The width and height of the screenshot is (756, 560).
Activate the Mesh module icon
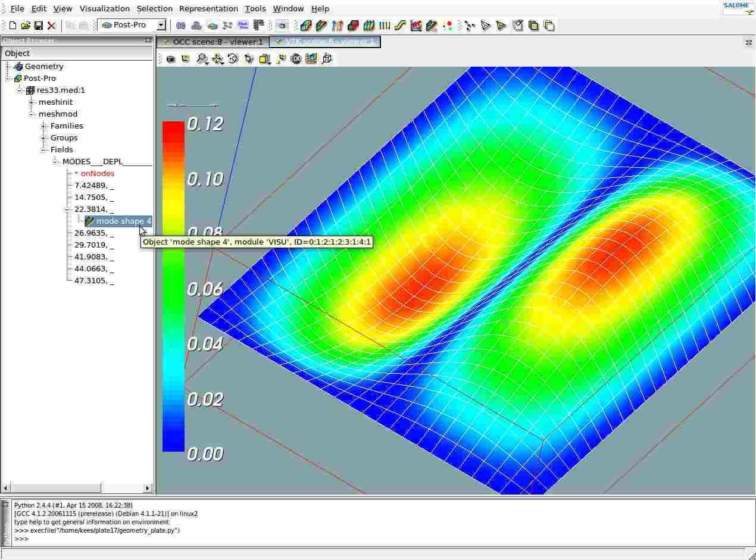(196, 26)
